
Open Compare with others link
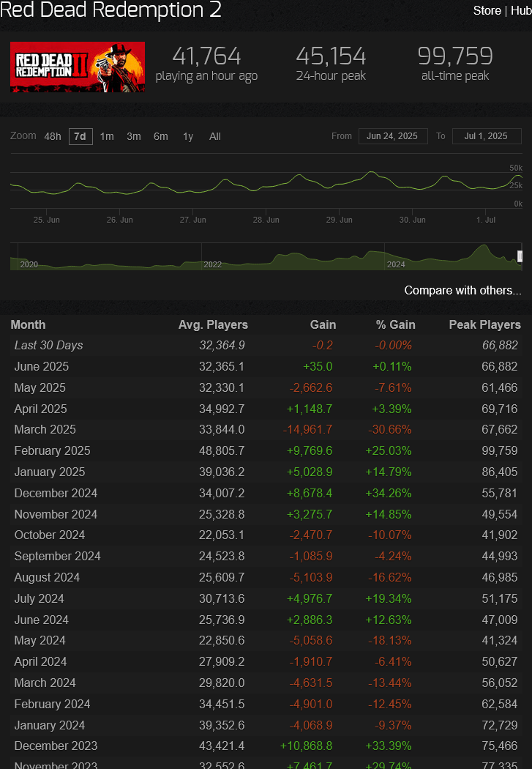coord(462,290)
